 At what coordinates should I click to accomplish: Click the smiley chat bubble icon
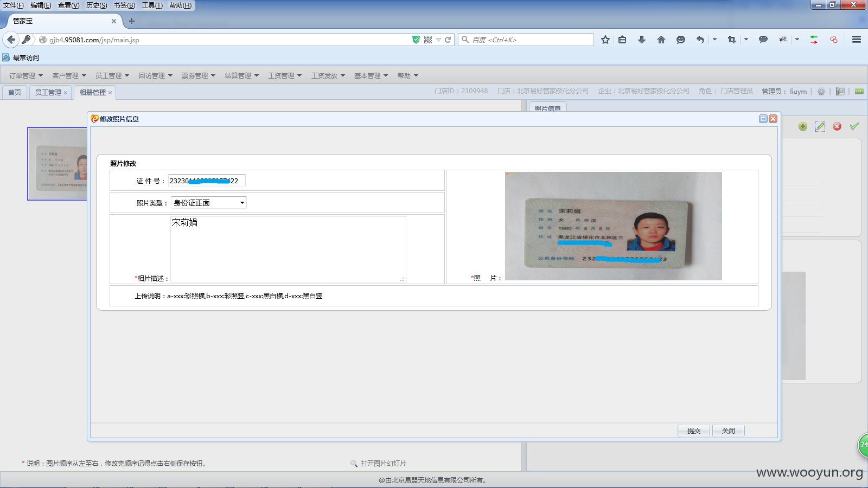click(681, 40)
